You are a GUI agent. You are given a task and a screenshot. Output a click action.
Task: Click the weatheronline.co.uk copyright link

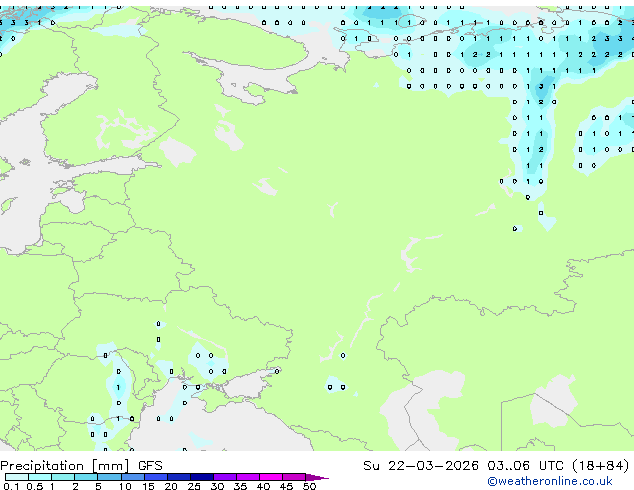(x=549, y=481)
